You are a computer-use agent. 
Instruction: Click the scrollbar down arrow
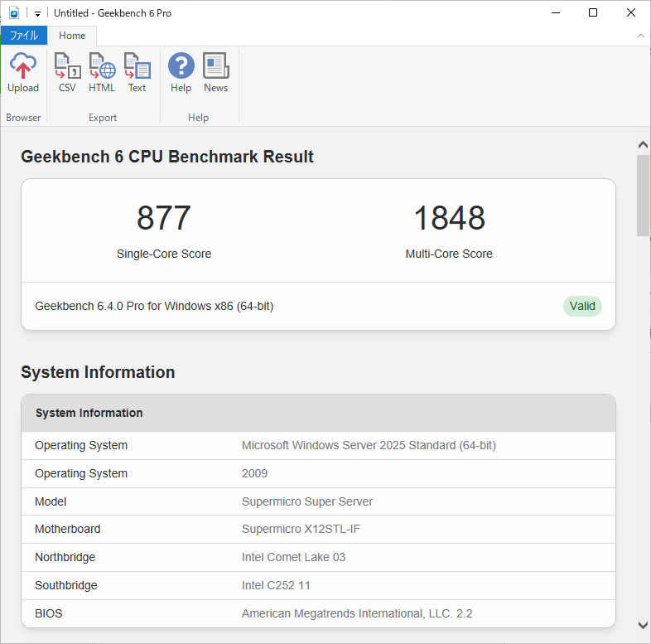(643, 625)
